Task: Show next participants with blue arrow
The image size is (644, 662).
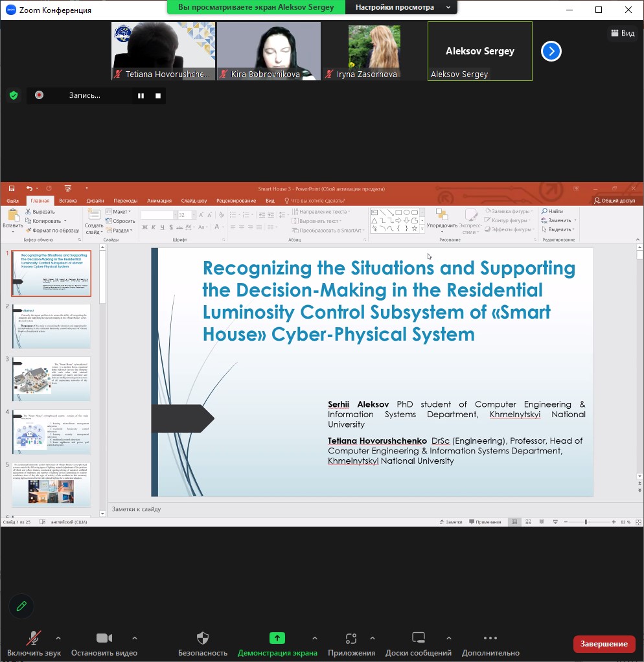Action: point(551,51)
